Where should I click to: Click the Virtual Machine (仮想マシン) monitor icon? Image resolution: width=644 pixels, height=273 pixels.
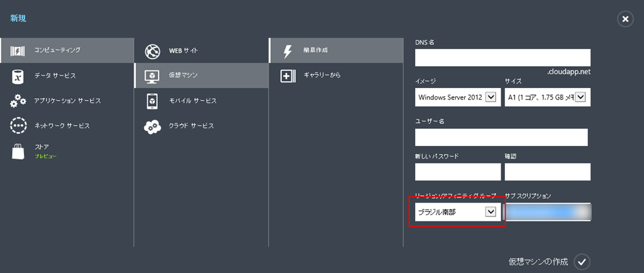point(153,76)
